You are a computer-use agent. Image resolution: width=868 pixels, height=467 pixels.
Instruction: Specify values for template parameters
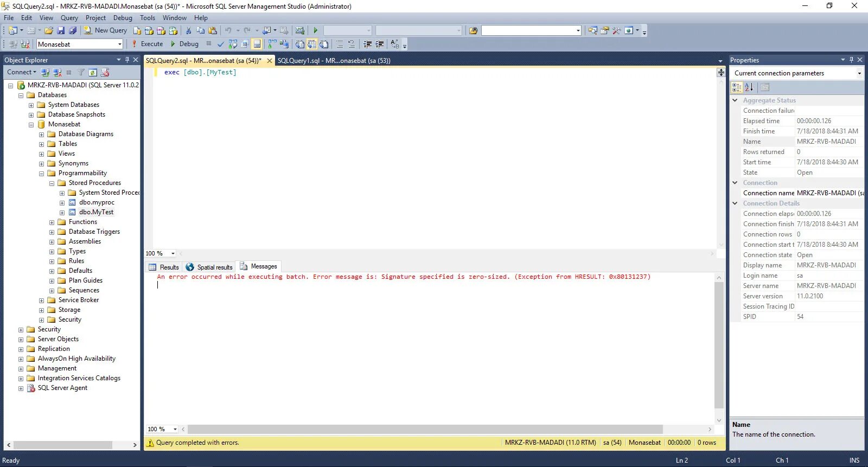tap(394, 44)
